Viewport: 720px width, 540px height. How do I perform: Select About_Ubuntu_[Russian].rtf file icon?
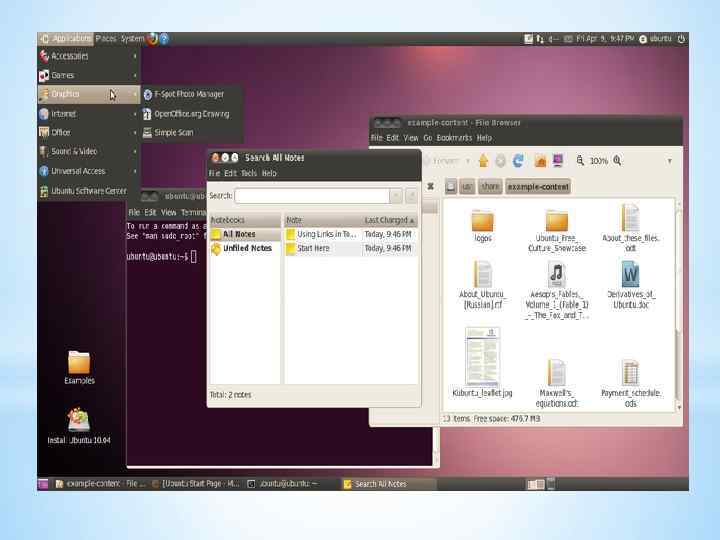pos(482,275)
